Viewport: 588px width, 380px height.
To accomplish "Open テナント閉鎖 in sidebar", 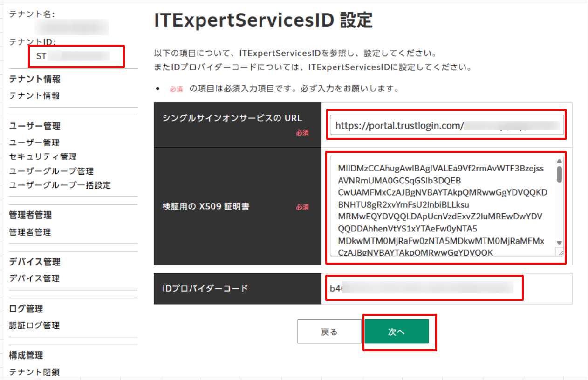I will pos(34,372).
